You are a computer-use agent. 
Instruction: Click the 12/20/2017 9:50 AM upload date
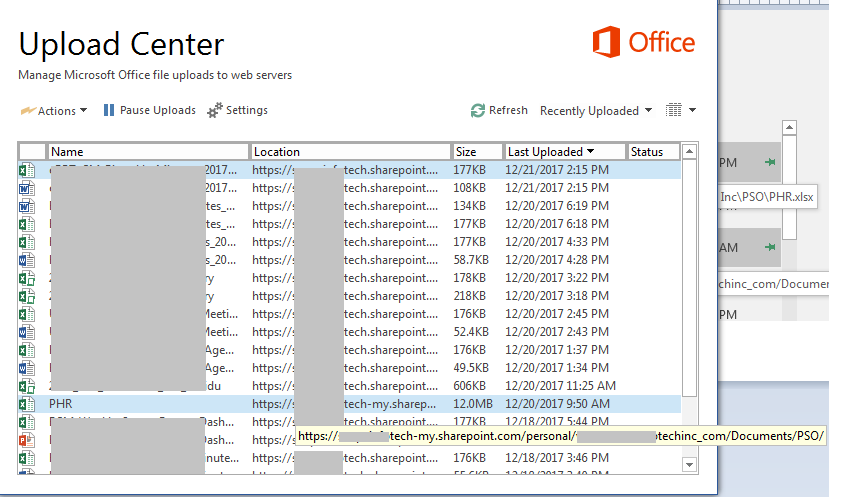point(557,404)
